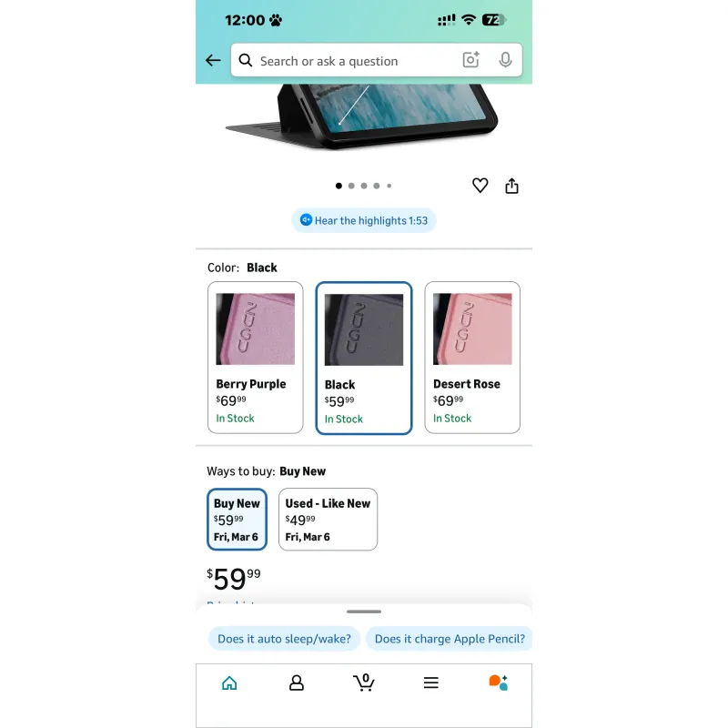Viewport: 728px width, 728px height.
Task: Open the camera lens search icon
Action: point(470,60)
